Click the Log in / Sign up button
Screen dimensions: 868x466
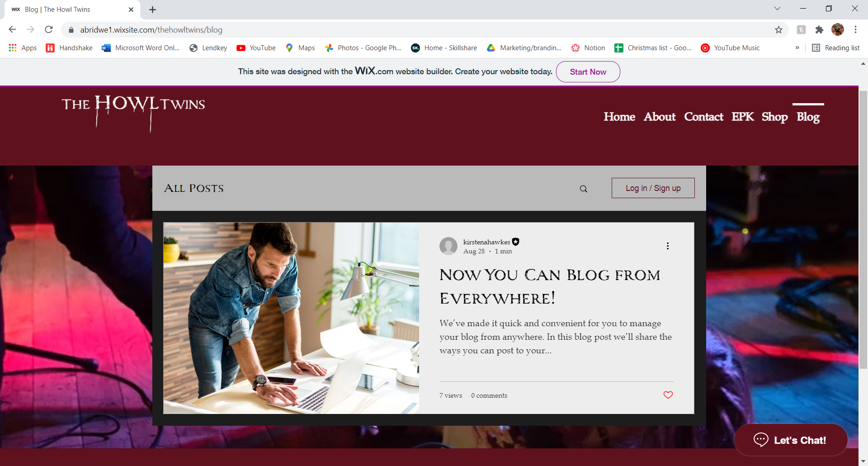(x=653, y=188)
